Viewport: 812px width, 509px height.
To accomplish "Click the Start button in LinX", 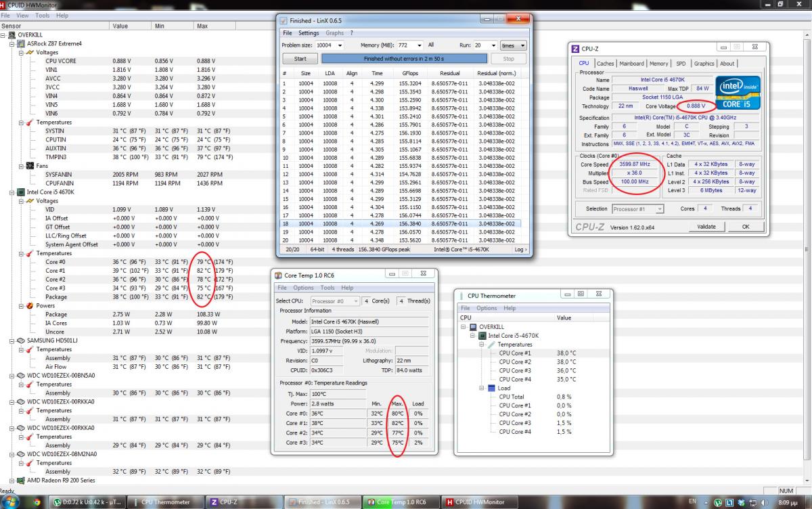I will [300, 60].
